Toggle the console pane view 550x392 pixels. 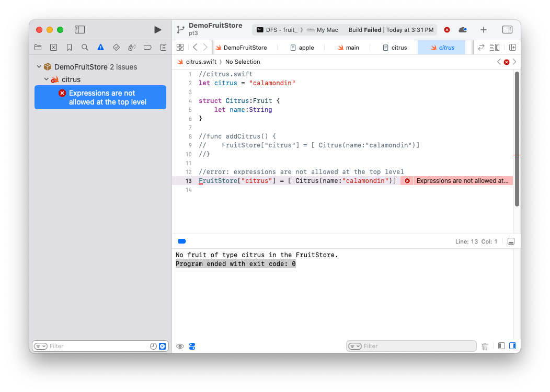tap(512, 346)
